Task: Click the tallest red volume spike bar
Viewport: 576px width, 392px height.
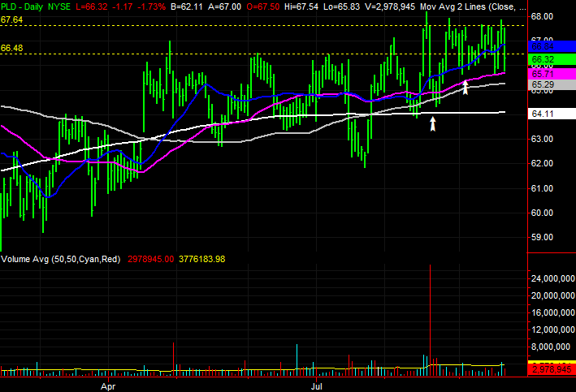Action: click(430, 320)
